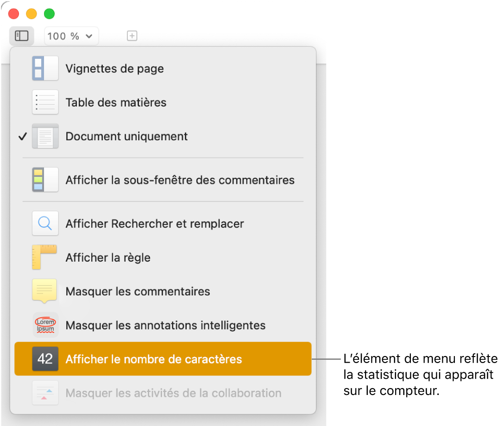The image size is (504, 426).
Task: Select 'Afficher Rechercher et remplacer'
Action: 154,223
